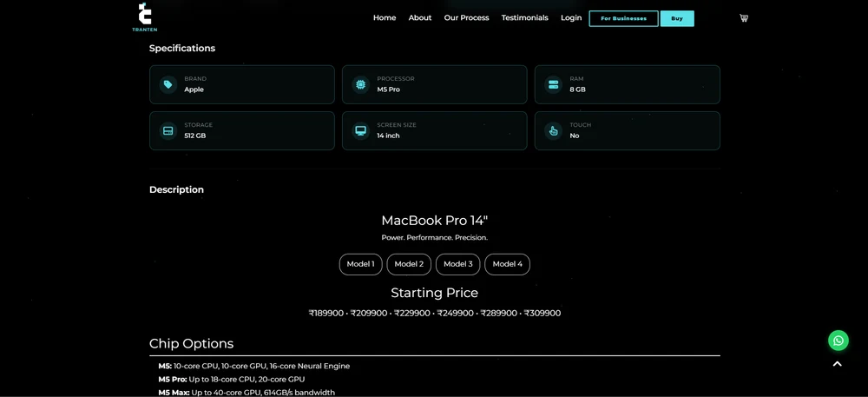The height and width of the screenshot is (397, 868).
Task: Open Our Process page
Action: click(x=466, y=17)
